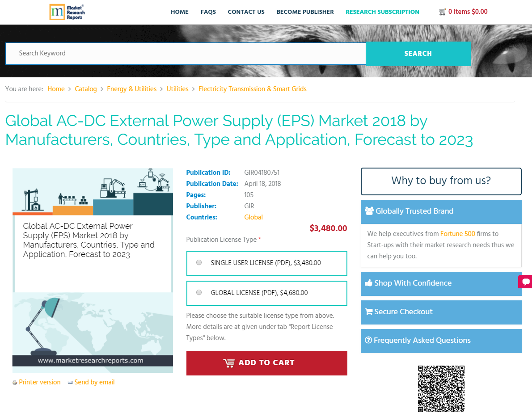Select the Global License radio button
The image size is (532, 413).
198,292
